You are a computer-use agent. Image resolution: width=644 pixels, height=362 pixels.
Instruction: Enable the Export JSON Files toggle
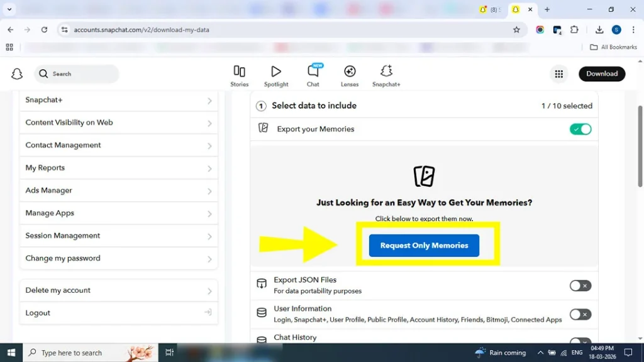(x=580, y=285)
